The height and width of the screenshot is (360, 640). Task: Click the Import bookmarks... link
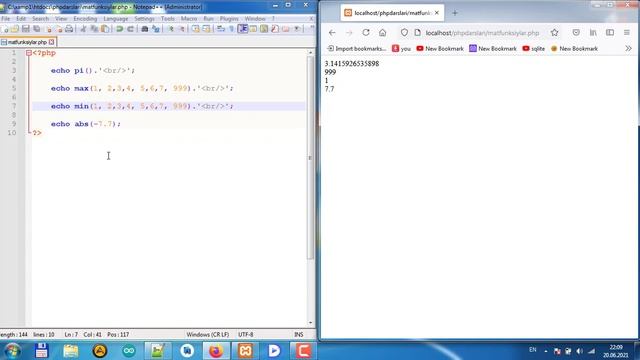357,49
